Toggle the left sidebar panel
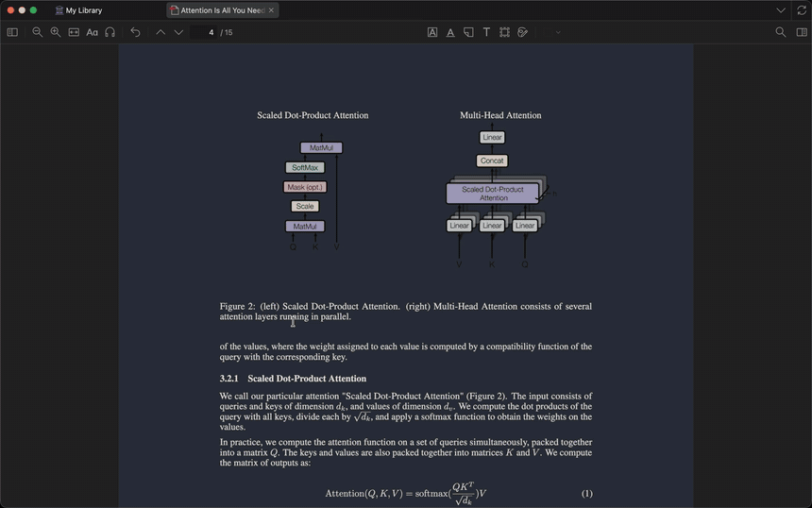This screenshot has height=508, width=812. point(12,32)
